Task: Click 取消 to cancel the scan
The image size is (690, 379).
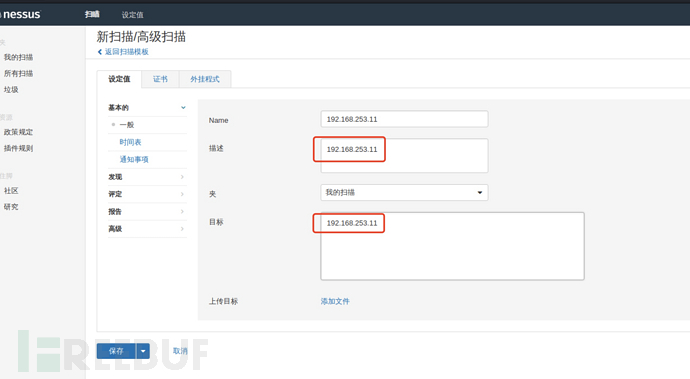Action: pyautogui.click(x=180, y=351)
